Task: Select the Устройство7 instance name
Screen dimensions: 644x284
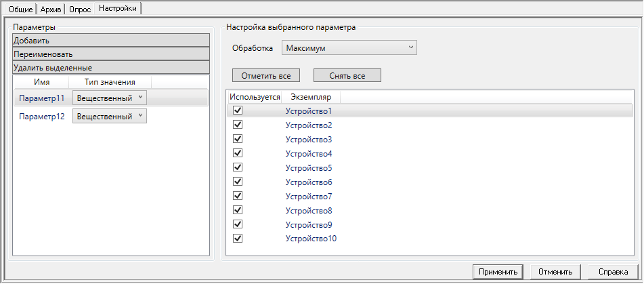Action: pos(309,197)
